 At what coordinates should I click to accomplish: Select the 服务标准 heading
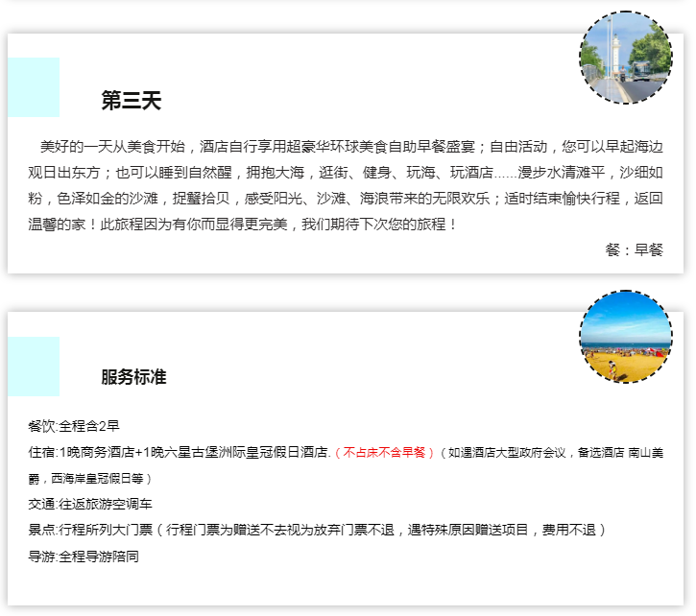tap(133, 377)
